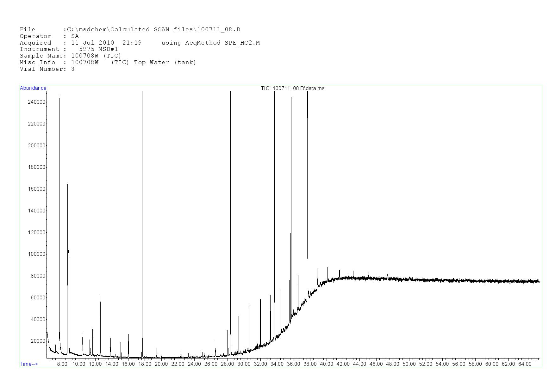Image resolution: width=555 pixels, height=392 pixels.
Task: Click the 8.00 time axis label
Action: 62,364
